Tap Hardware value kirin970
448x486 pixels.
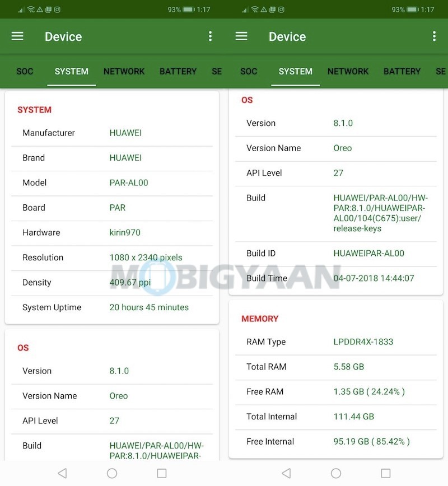[125, 232]
